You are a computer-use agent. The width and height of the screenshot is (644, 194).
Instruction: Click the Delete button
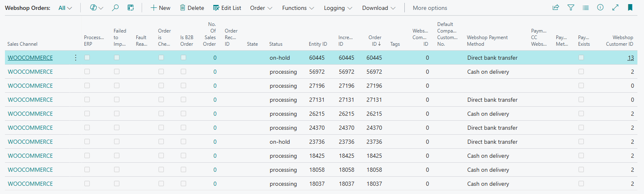click(192, 8)
